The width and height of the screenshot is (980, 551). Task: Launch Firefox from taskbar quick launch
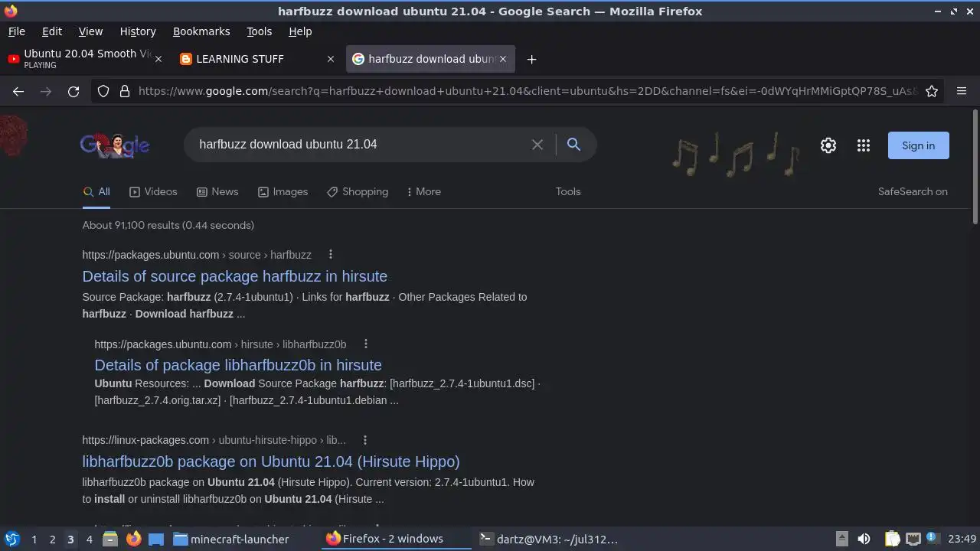[x=133, y=540]
